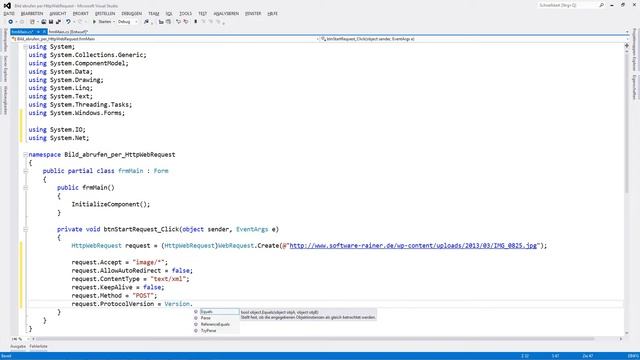Click the search magnifier in quick launch
The width and height of the screenshot is (640, 360).
[601, 5]
